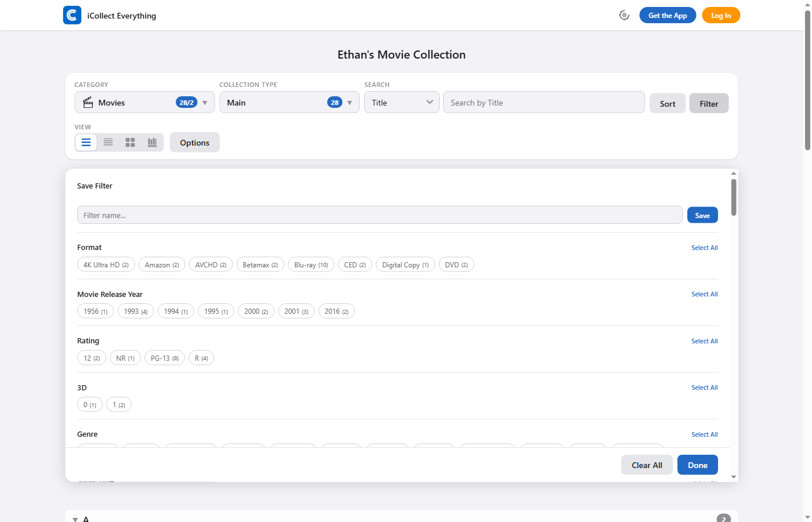Viewport: 812px width, 522px height.
Task: Click Select All for Format
Action: tap(704, 248)
